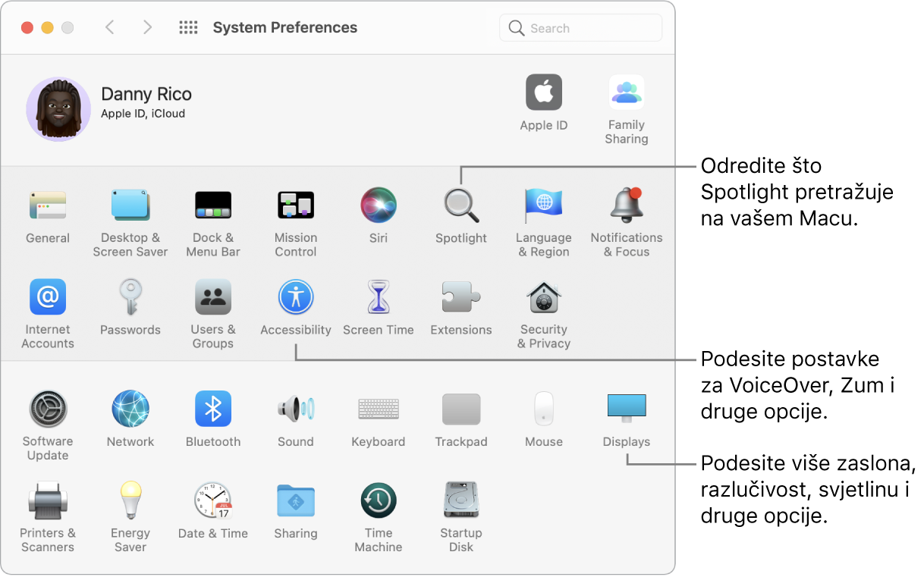Open Time Machine preferences

pos(378,501)
